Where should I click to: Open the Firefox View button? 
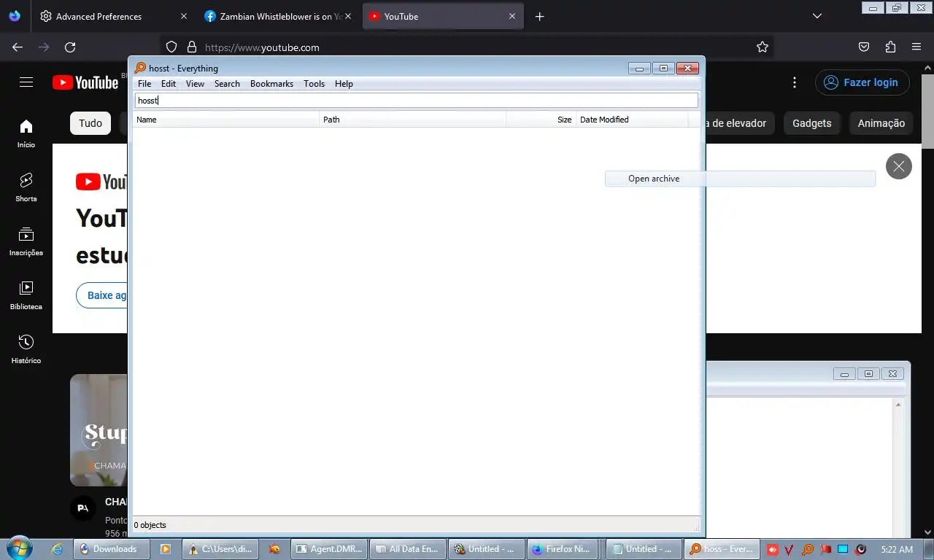(x=15, y=16)
